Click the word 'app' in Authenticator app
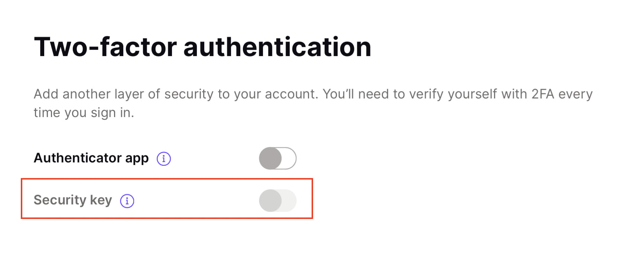The image size is (644, 258). pyautogui.click(x=137, y=159)
